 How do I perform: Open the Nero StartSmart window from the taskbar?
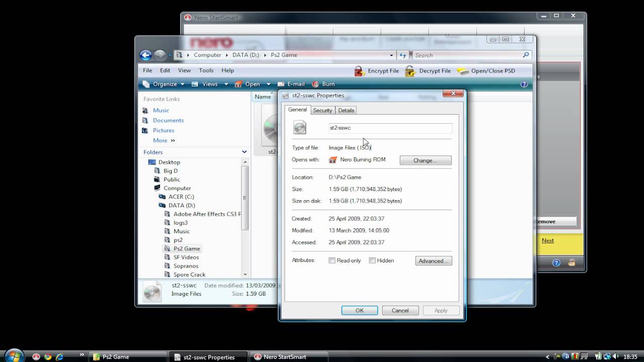289,356
